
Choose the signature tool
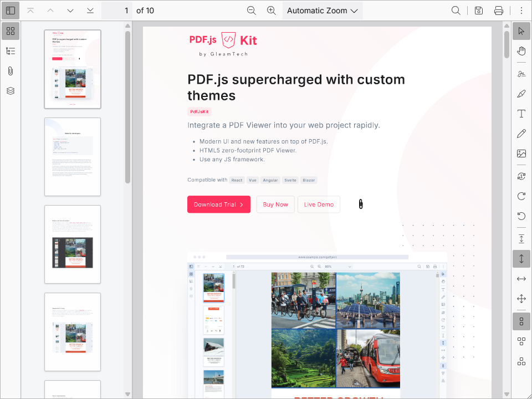[x=521, y=74]
